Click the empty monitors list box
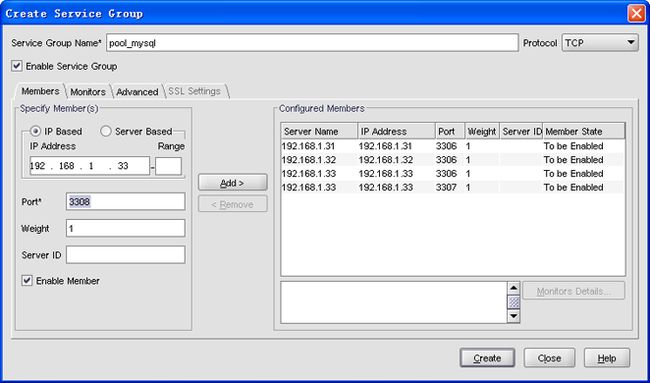650x383 pixels. [394, 302]
